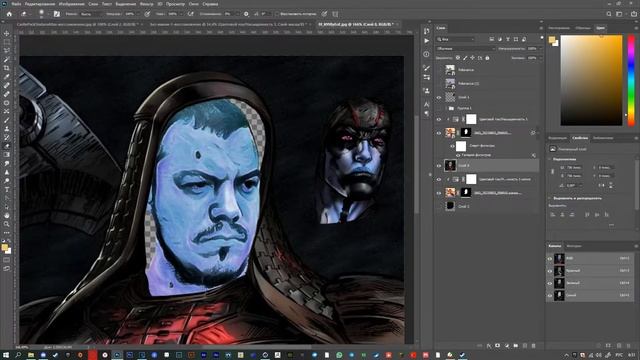
Task: Click the Слой 4 layer thumbnail
Action: click(x=450, y=166)
